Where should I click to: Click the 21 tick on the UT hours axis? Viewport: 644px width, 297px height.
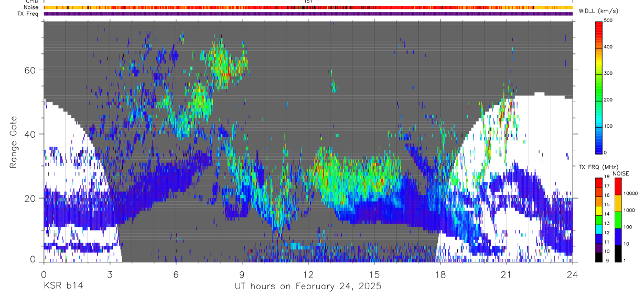pyautogui.click(x=506, y=274)
